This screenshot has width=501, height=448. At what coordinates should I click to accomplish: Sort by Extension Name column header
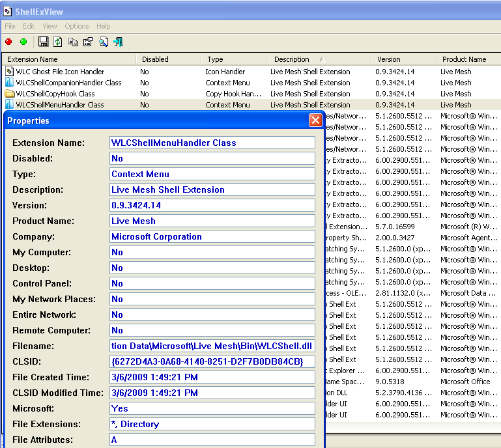69,59
